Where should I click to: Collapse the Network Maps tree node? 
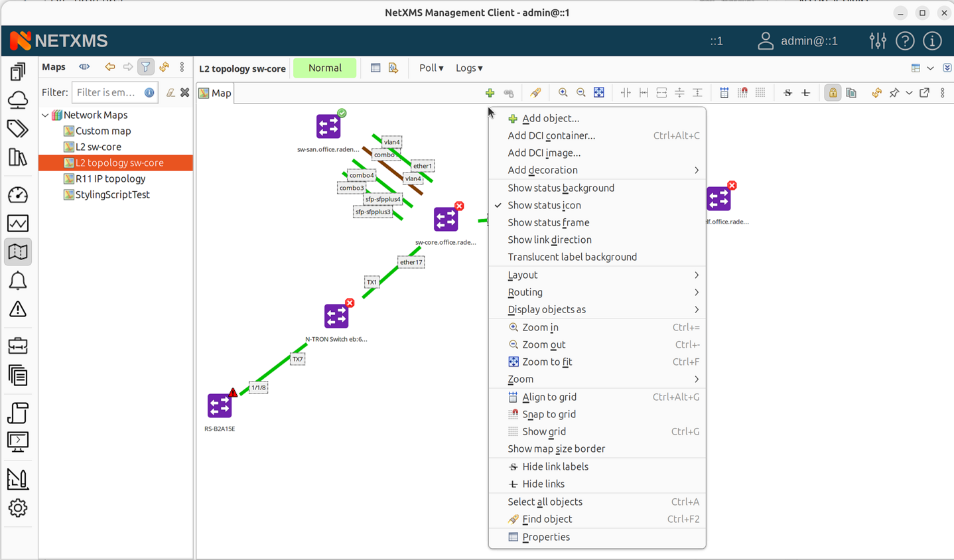point(45,115)
